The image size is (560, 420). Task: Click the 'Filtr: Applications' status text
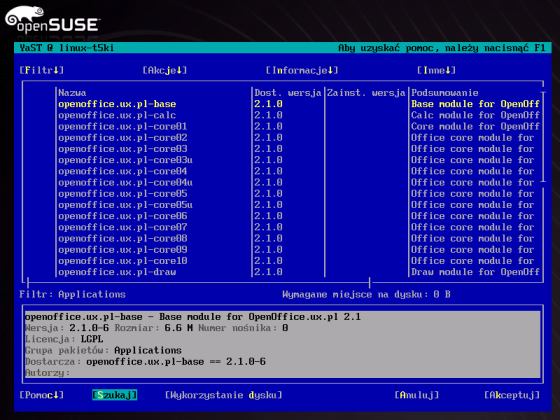(x=72, y=294)
